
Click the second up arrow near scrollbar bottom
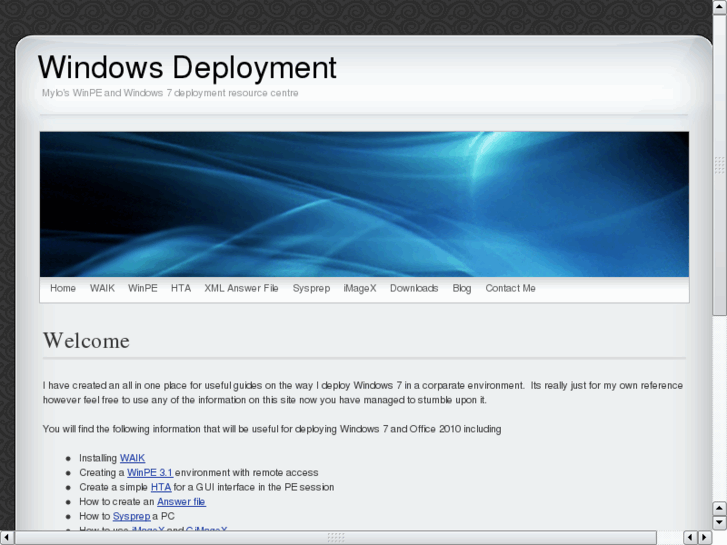tap(720, 508)
